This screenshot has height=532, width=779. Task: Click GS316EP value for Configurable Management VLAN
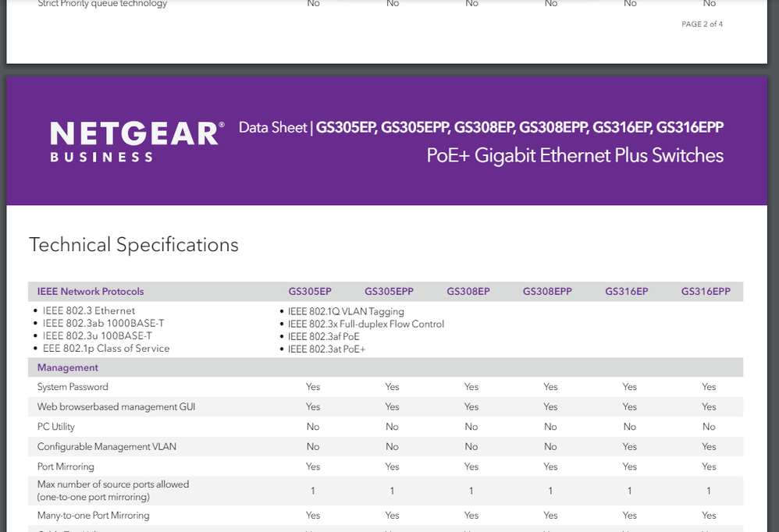click(x=629, y=447)
